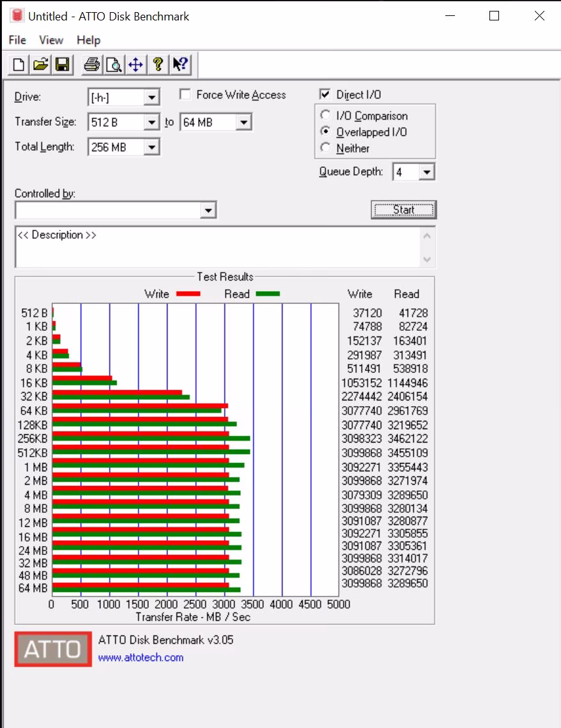The image size is (561, 728).
Task: Click the write value 37120
Action: click(367, 313)
